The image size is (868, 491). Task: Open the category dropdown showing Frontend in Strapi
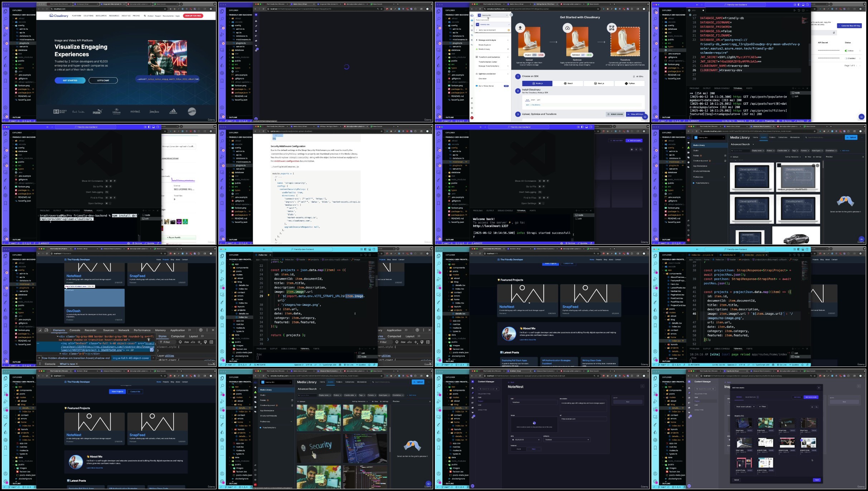pyautogui.click(x=566, y=440)
